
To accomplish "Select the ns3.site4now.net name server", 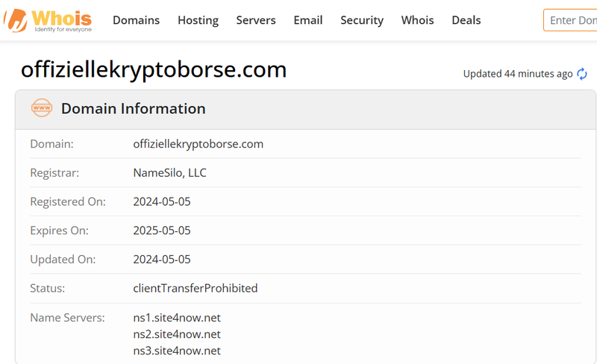I will (177, 351).
